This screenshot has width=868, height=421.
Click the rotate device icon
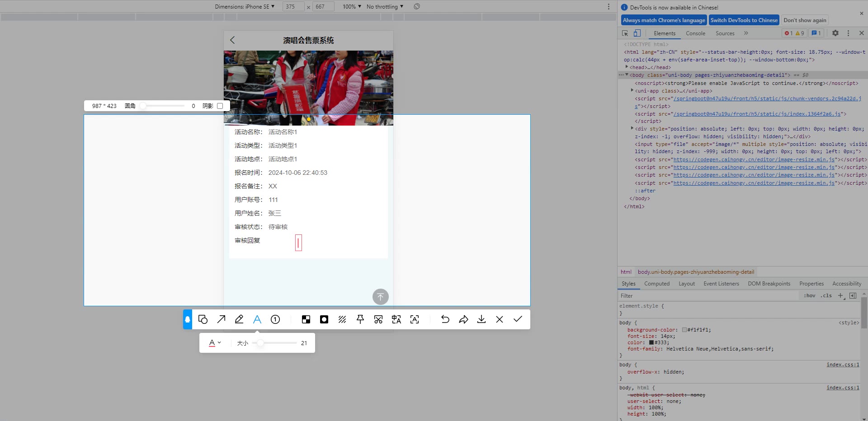tap(417, 6)
